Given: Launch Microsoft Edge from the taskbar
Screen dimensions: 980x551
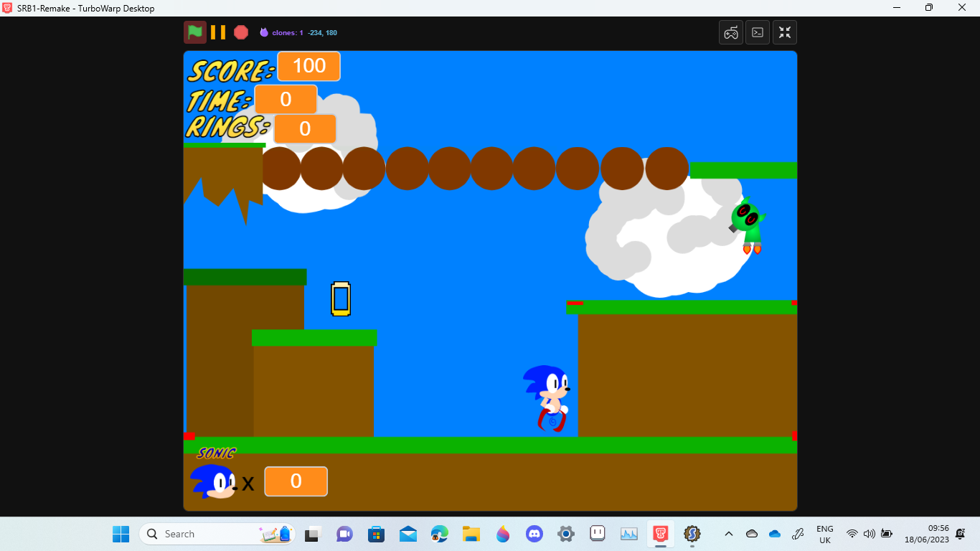Looking at the screenshot, I should 440,534.
